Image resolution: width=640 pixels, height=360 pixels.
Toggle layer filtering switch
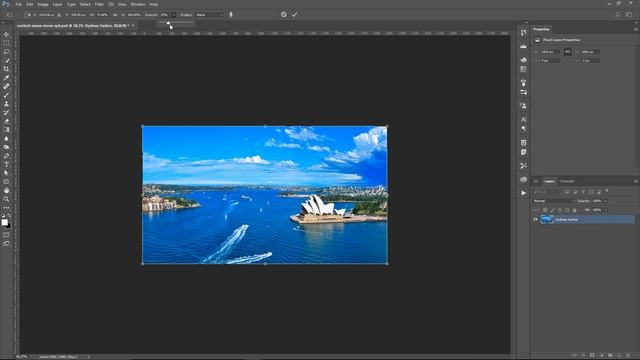pyautogui.click(x=607, y=191)
